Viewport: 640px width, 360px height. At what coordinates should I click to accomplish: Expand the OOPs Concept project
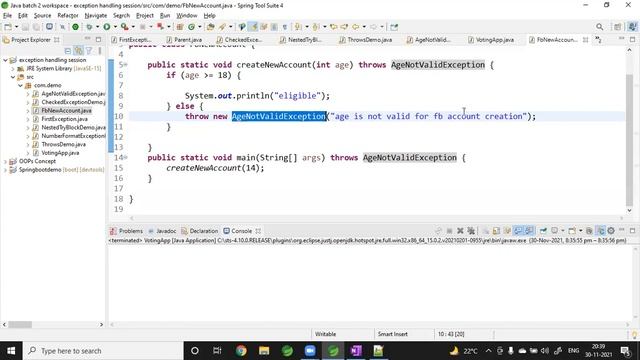pyautogui.click(x=5, y=161)
